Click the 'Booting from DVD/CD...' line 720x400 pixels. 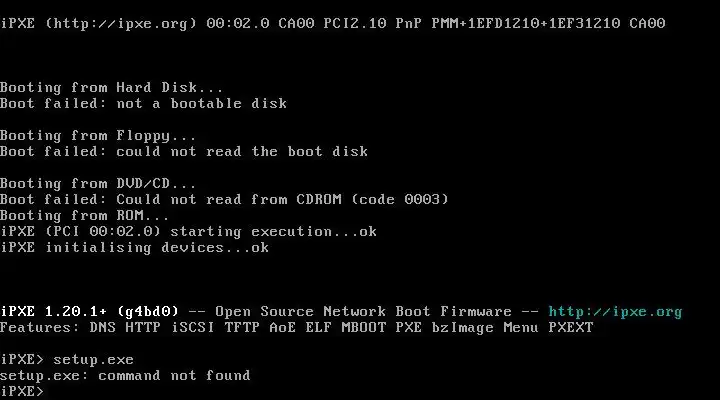(x=98, y=184)
